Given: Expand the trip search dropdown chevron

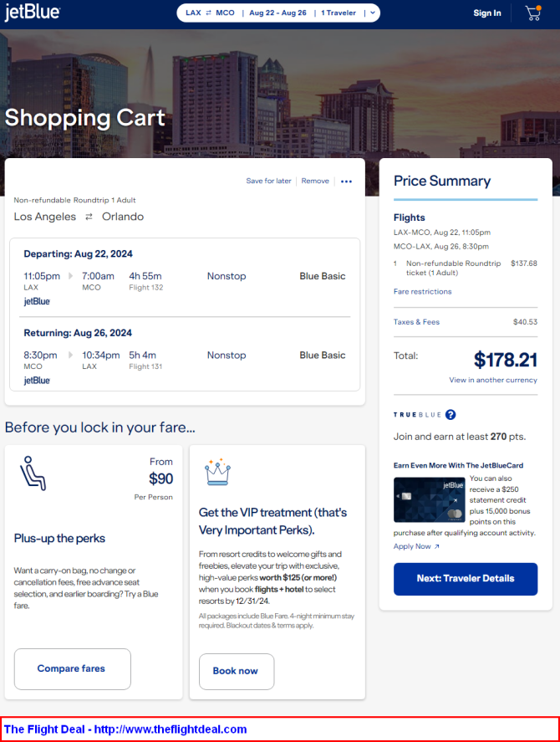Looking at the screenshot, I should (x=371, y=13).
